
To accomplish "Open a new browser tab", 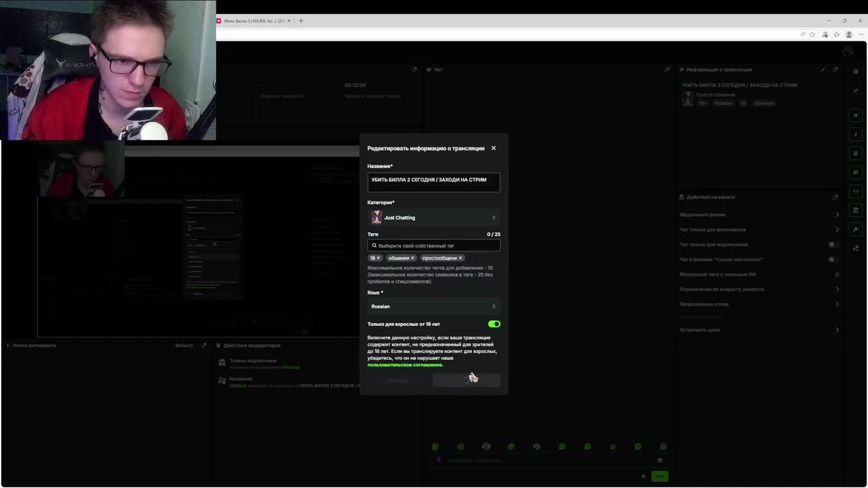I will 301,21.
